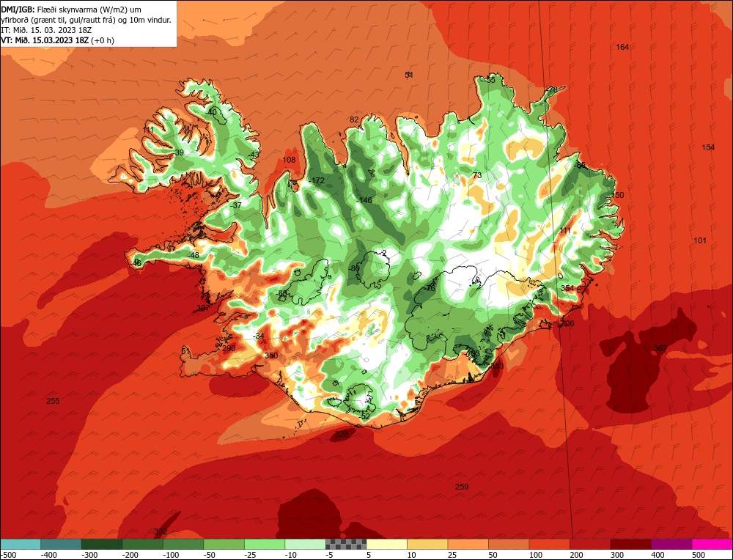Click the map value "108"
This screenshot has width=733, height=560.
point(290,160)
